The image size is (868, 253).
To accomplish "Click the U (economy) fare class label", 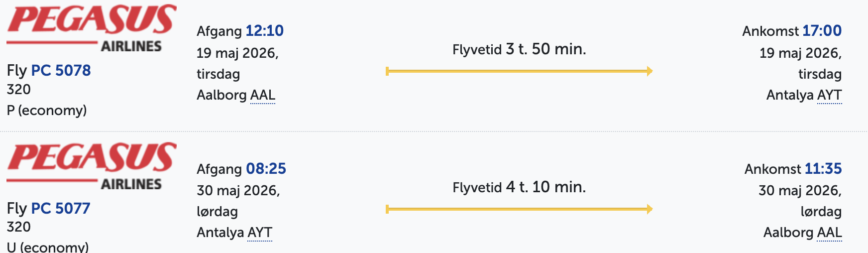I will (x=48, y=247).
